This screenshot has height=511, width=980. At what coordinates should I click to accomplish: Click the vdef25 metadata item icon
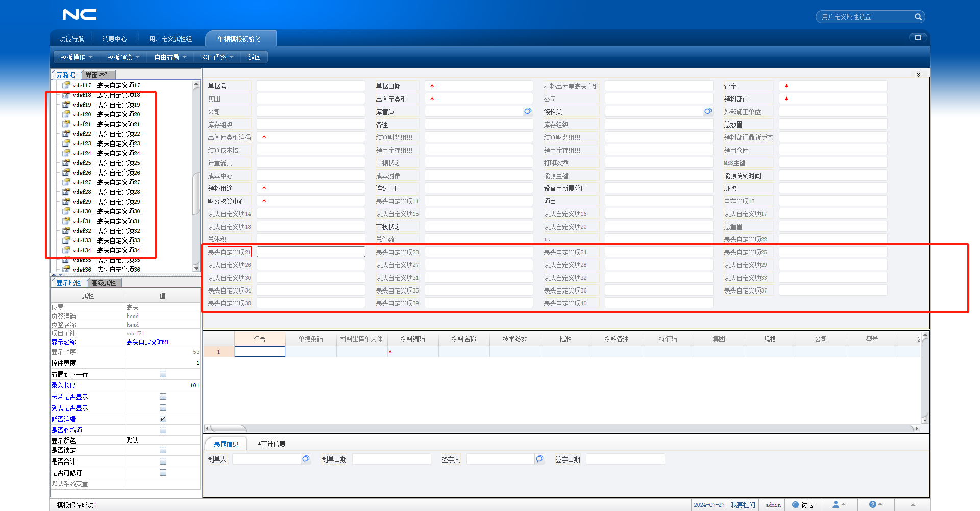(x=66, y=163)
